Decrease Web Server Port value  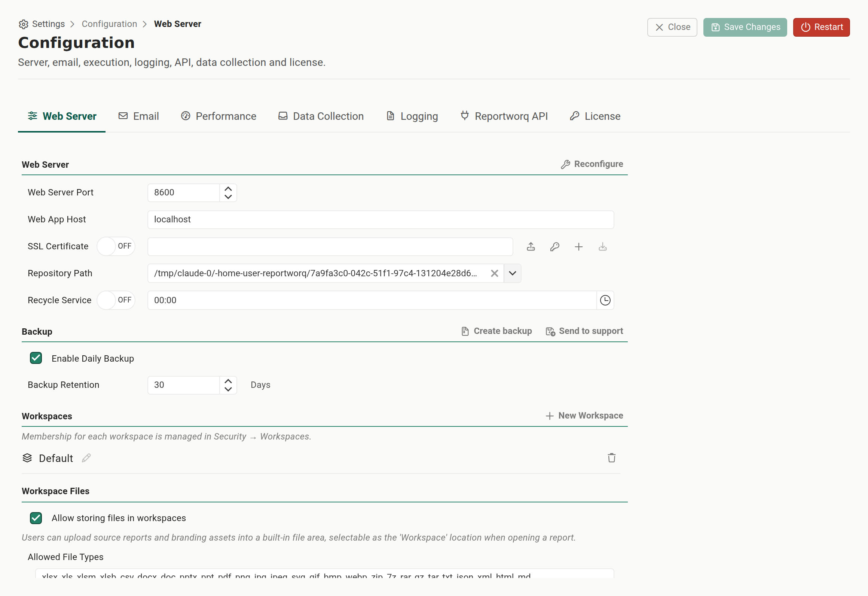228,197
